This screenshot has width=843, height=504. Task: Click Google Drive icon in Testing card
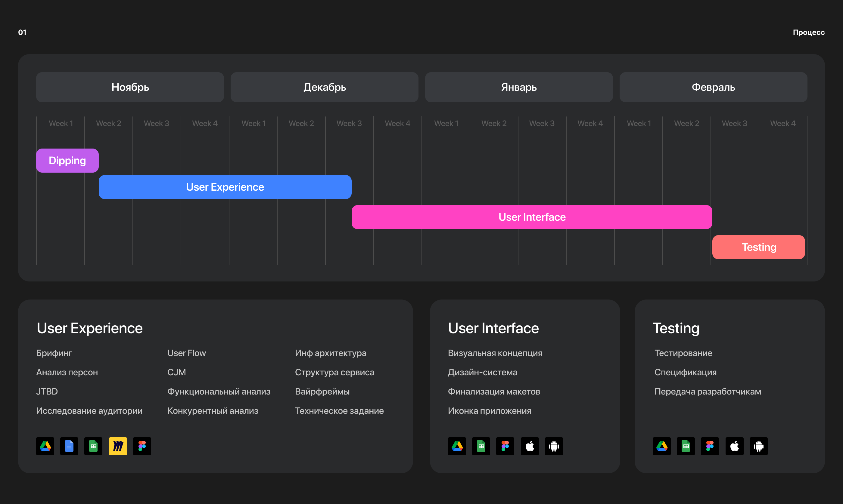(661, 446)
